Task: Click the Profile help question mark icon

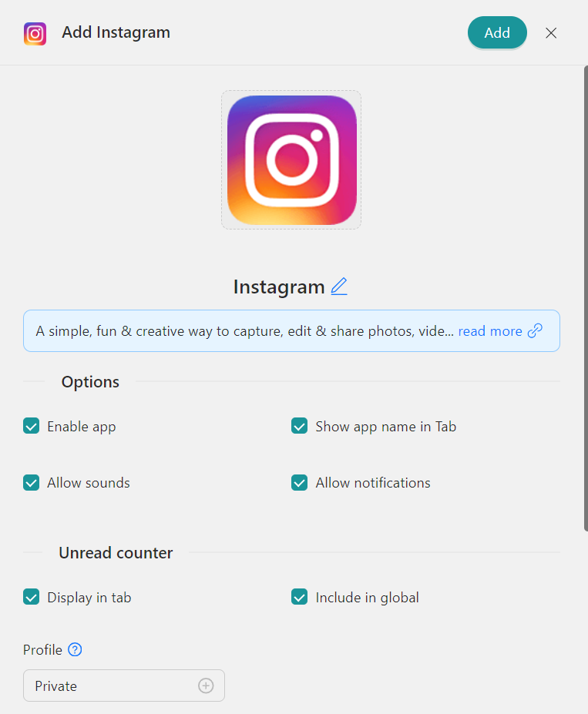Action: [x=75, y=649]
